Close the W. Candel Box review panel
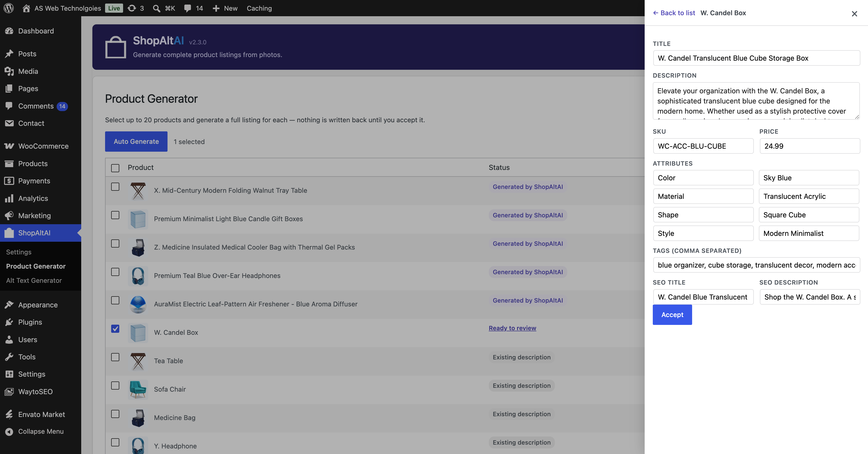The height and width of the screenshot is (454, 868). click(854, 14)
